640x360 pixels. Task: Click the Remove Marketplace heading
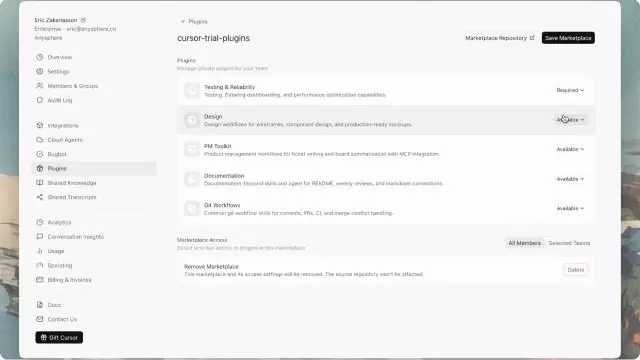point(211,267)
